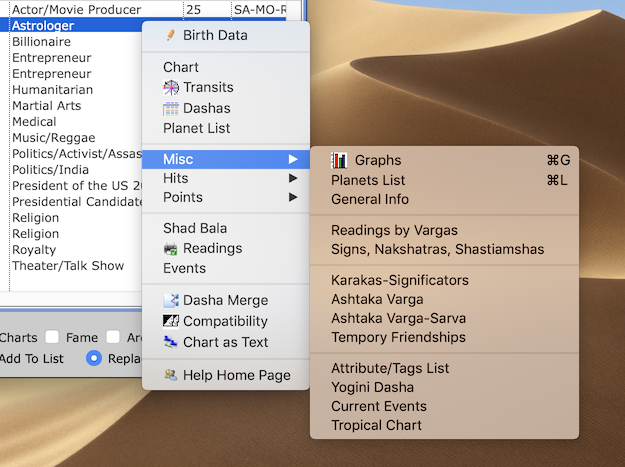Select the Martial Arts list row

[x=46, y=106]
